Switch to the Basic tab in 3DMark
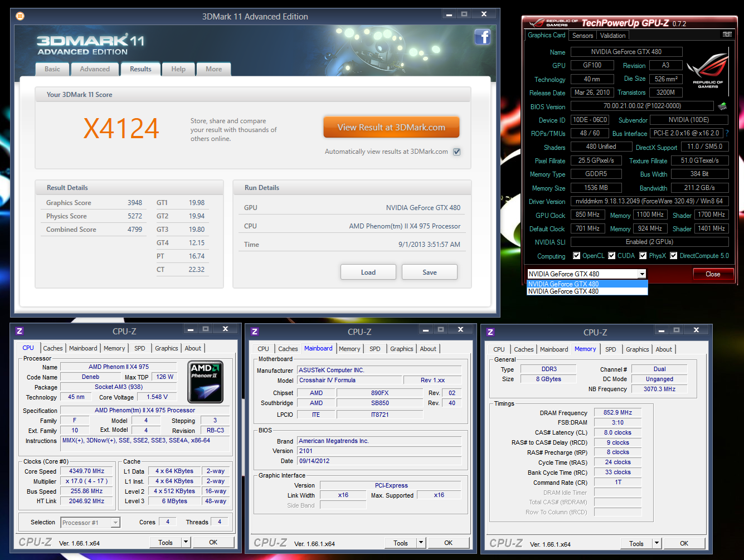This screenshot has width=744, height=560. tap(52, 69)
